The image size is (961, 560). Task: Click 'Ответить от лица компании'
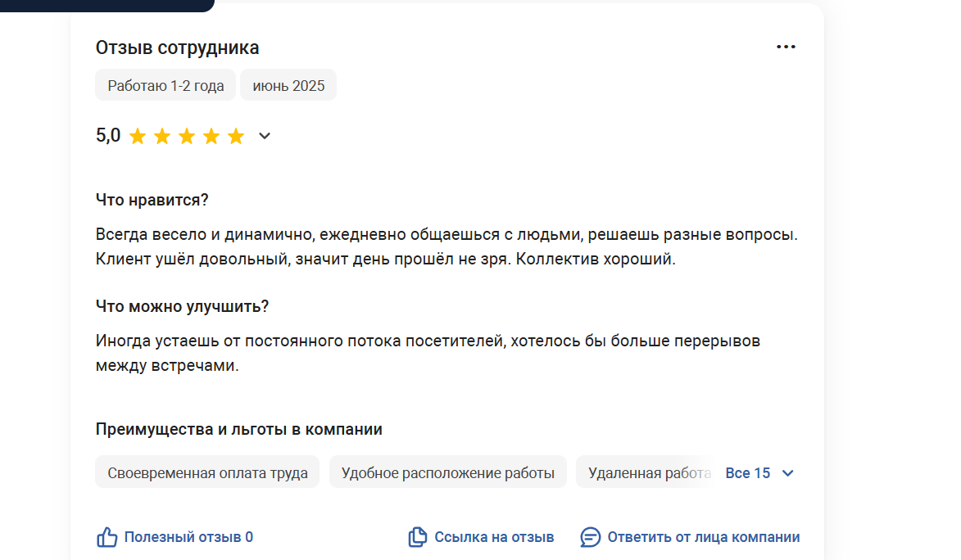pos(703,538)
